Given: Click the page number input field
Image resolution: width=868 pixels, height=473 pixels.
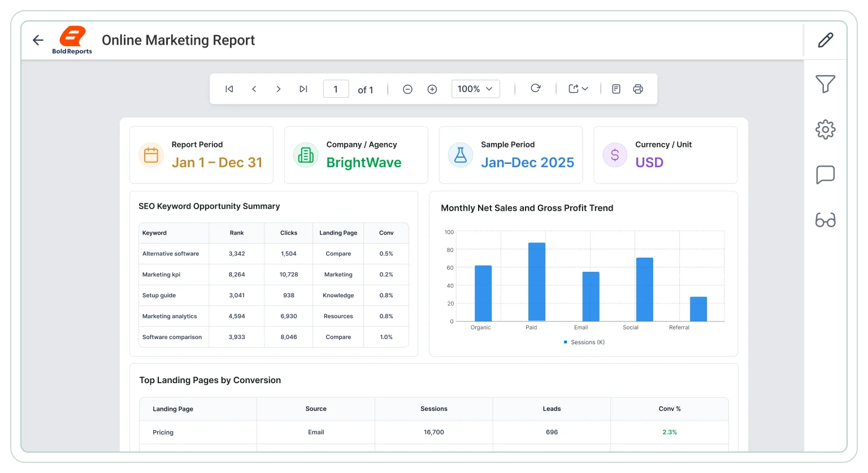Looking at the screenshot, I should click(336, 89).
